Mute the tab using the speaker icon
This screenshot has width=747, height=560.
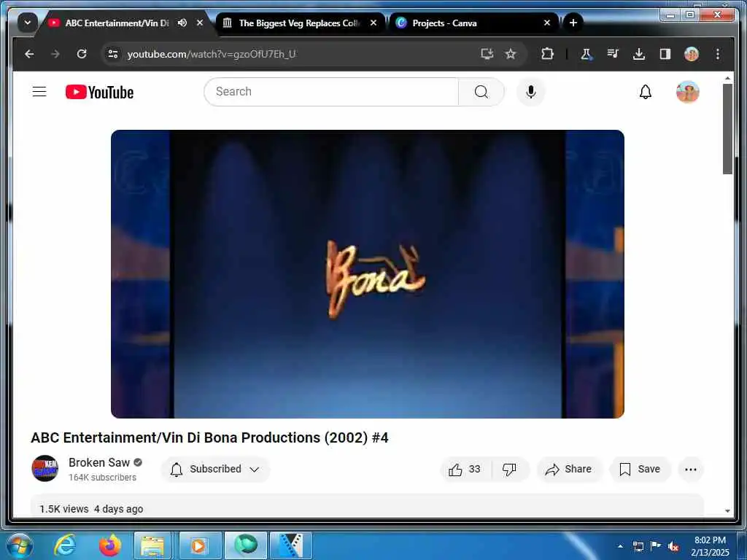click(x=182, y=23)
